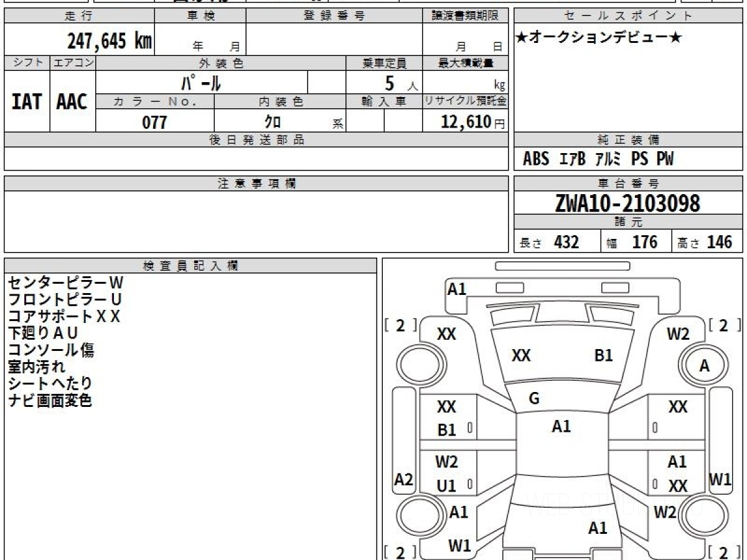Select the クロ interior color value
Viewport: 747px width, 560px height.
[273, 122]
